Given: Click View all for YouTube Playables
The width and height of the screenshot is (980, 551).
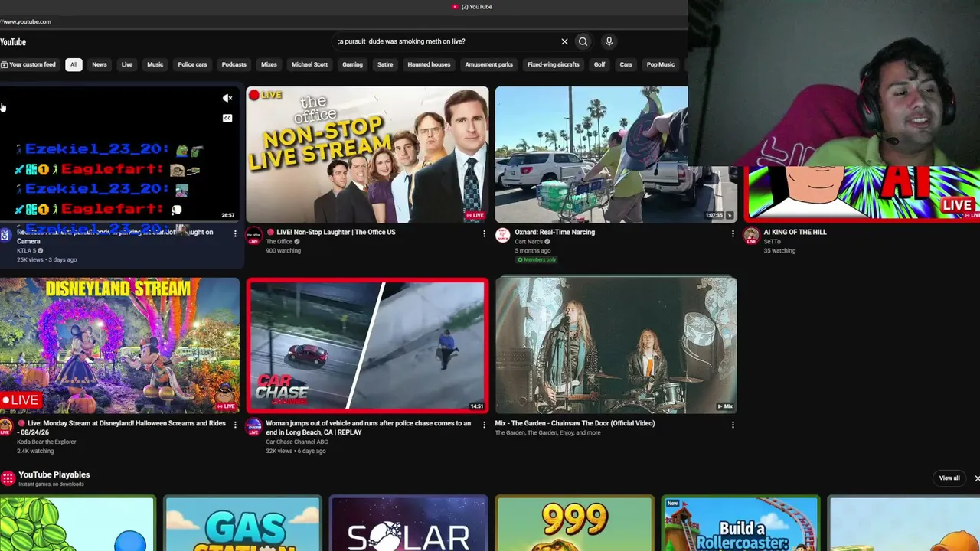Looking at the screenshot, I should point(949,478).
